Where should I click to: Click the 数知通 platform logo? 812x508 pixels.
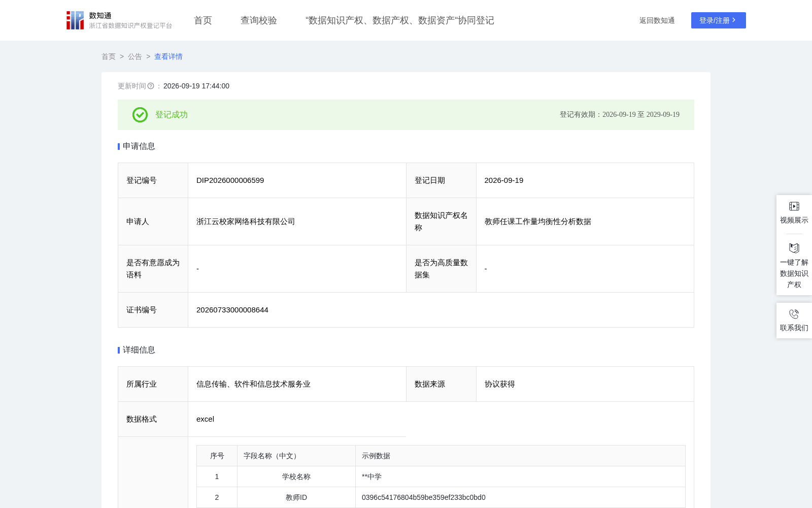pos(119,20)
